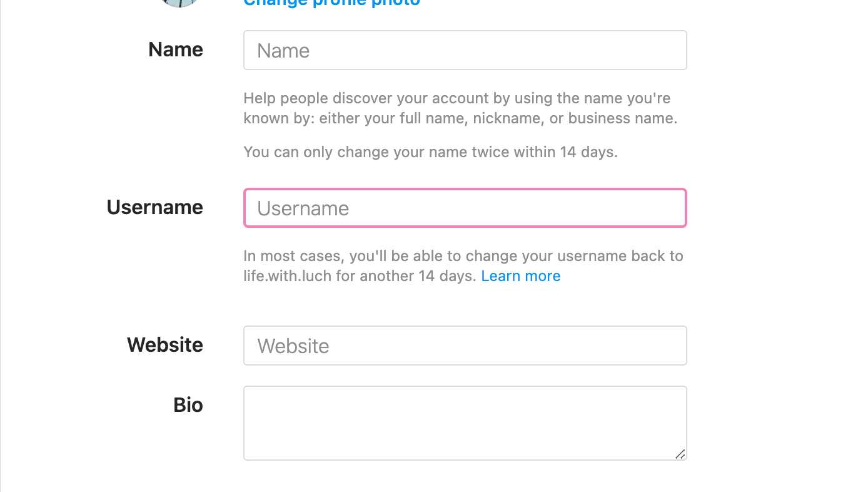This screenshot has height=492, width=868.
Task: Select the Name label
Action: pos(175,49)
